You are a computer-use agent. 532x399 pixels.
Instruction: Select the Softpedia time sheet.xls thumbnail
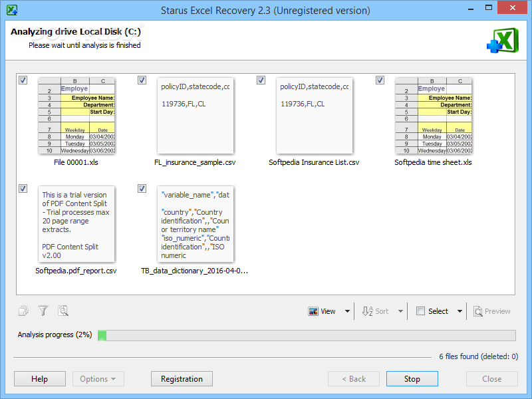click(x=434, y=116)
